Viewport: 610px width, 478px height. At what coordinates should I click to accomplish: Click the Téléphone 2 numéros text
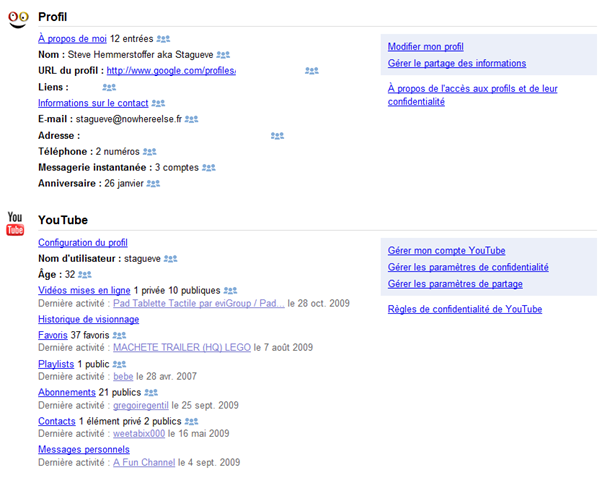pos(89,152)
